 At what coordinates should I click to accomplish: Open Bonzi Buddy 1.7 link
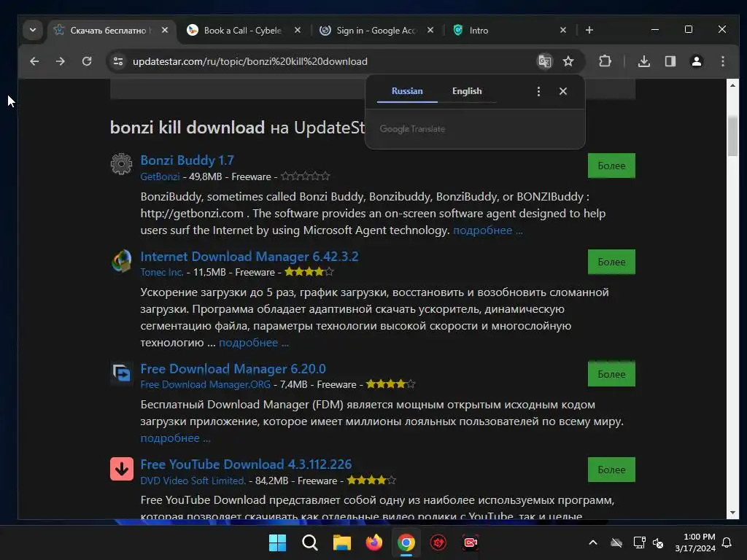(187, 160)
